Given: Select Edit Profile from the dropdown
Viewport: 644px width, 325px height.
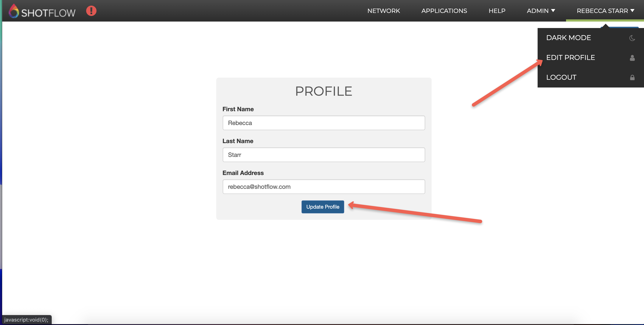Looking at the screenshot, I should [x=570, y=58].
